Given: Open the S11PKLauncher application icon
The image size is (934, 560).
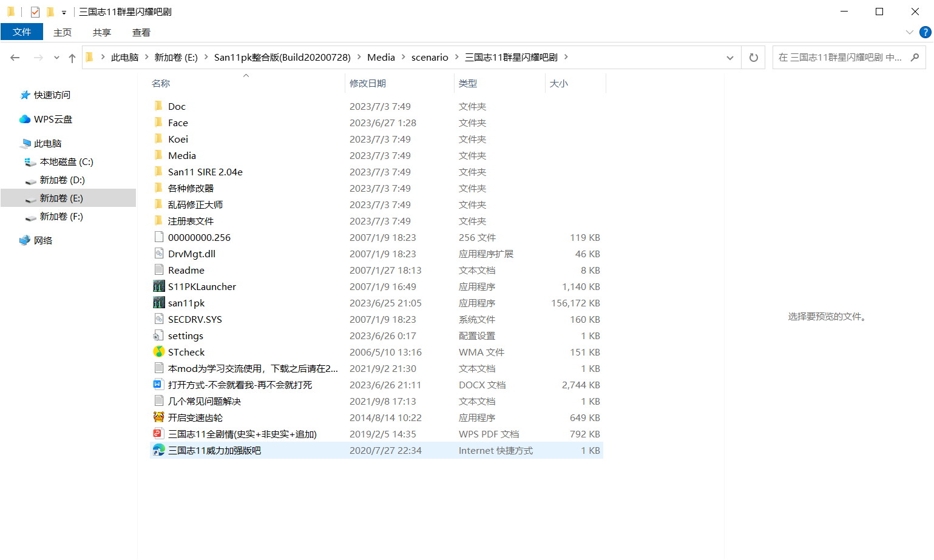Looking at the screenshot, I should 159,286.
